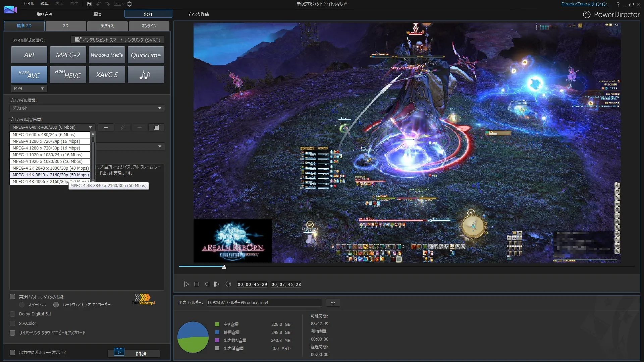This screenshot has width=644, height=362.
Task: Switch to the ディスク作成 module tab
Action: pos(198,14)
